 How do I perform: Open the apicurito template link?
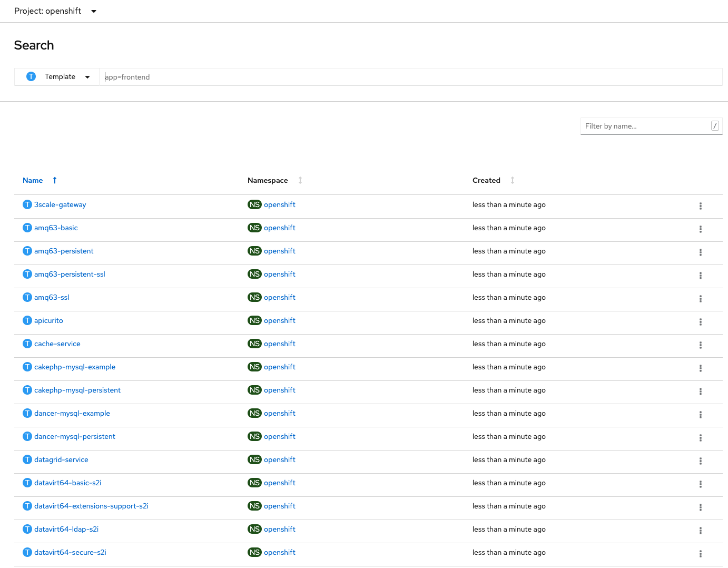point(48,320)
